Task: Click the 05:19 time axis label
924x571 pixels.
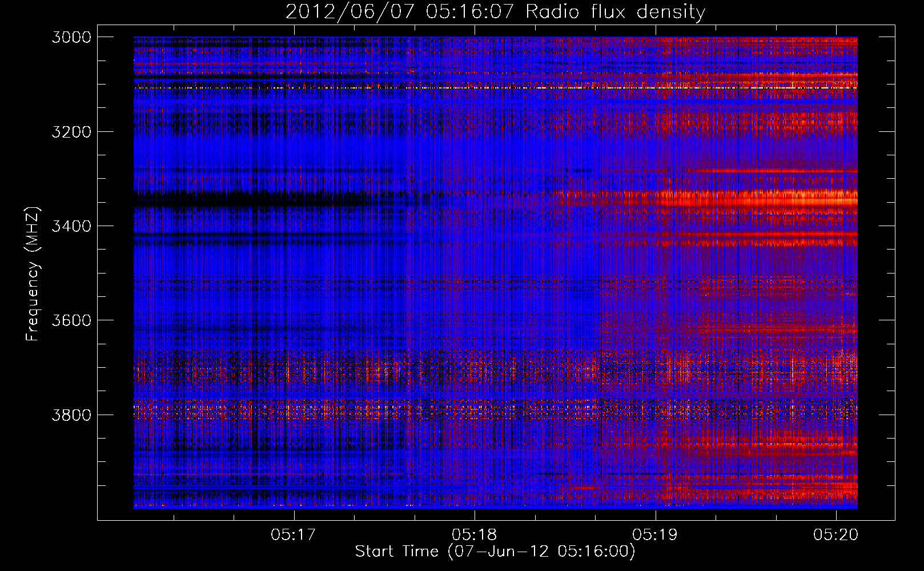Action: point(655,535)
